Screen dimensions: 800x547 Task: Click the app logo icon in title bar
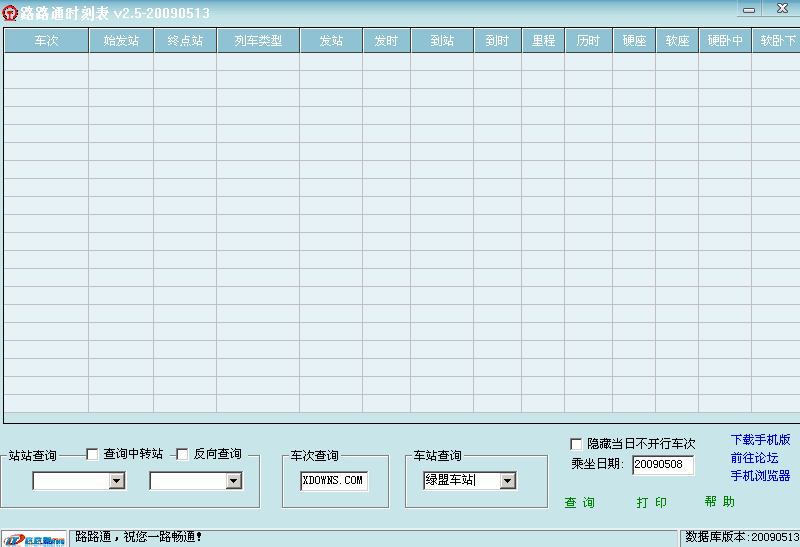10,12
